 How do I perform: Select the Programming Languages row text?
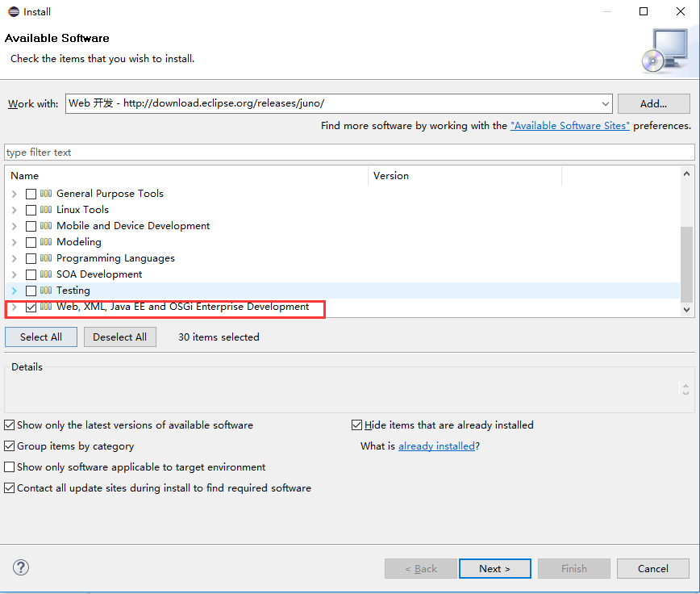[x=115, y=257]
